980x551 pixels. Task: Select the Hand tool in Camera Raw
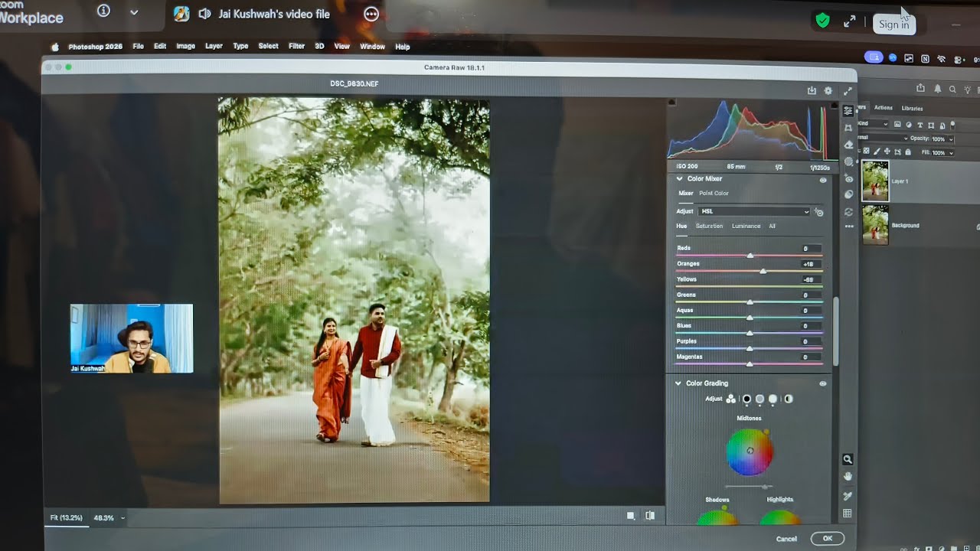pos(848,477)
